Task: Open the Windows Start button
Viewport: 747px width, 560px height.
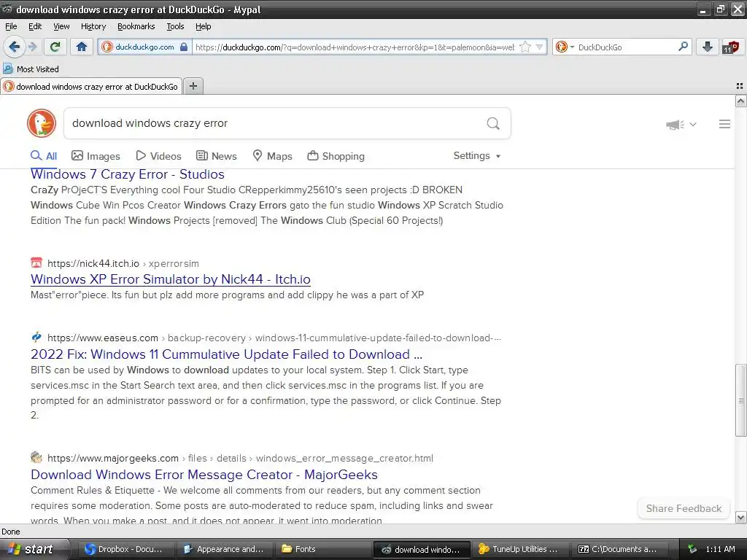Action: [x=35, y=549]
